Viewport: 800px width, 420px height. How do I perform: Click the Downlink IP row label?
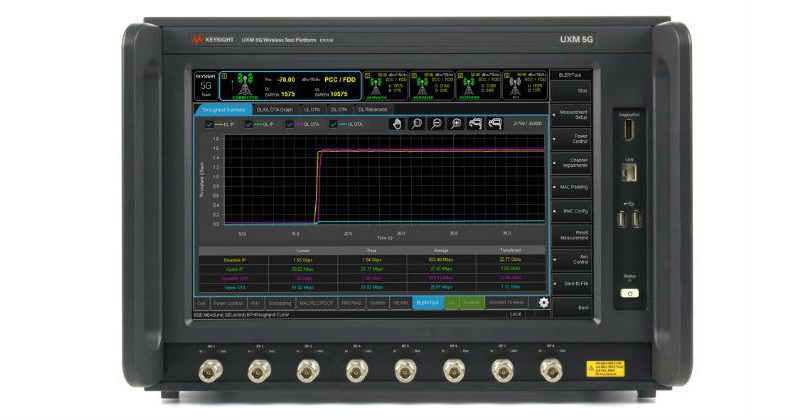tap(235, 260)
